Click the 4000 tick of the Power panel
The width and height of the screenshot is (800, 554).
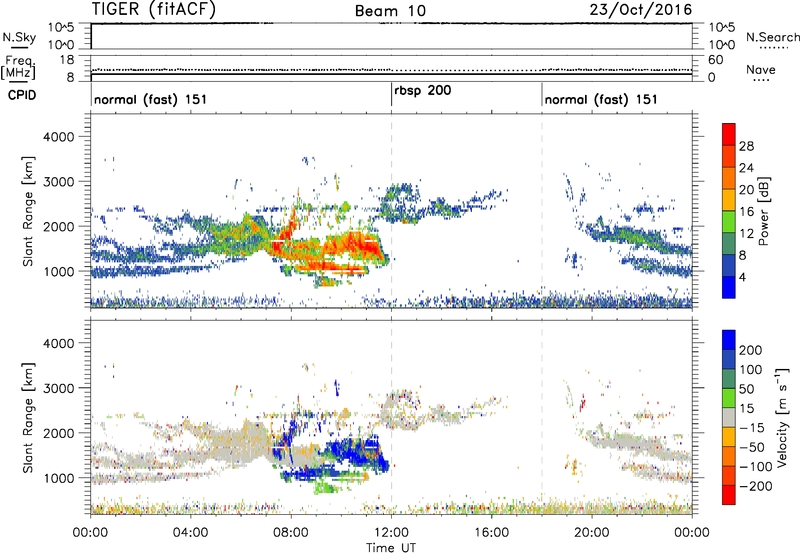point(58,137)
